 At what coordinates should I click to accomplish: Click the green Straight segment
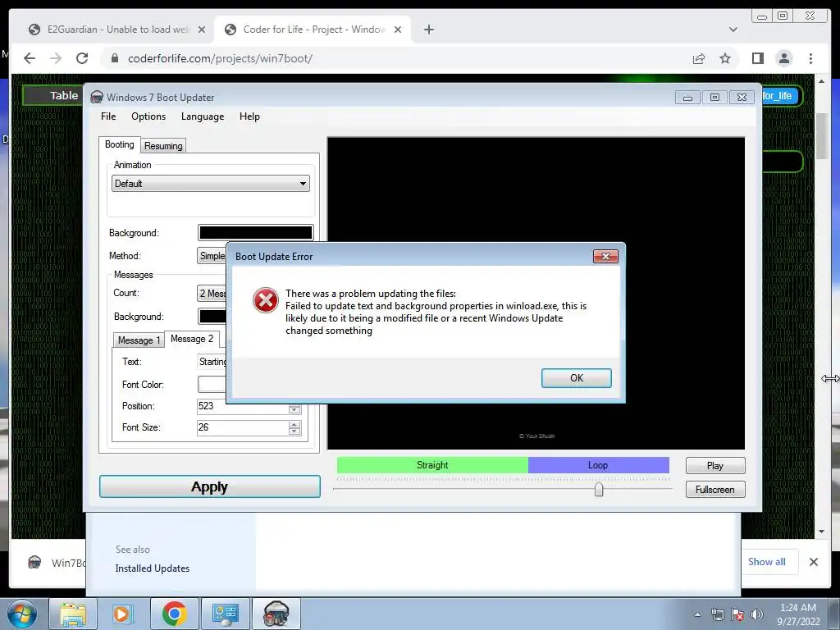coord(432,465)
